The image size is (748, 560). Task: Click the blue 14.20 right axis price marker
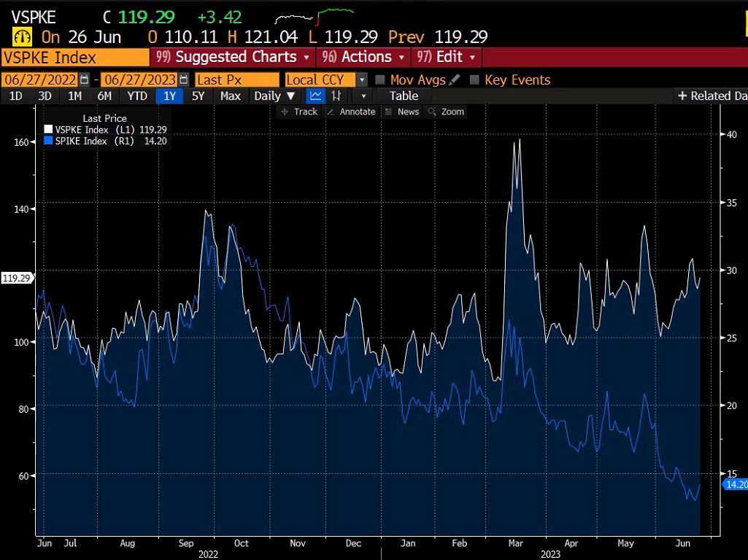pos(736,485)
